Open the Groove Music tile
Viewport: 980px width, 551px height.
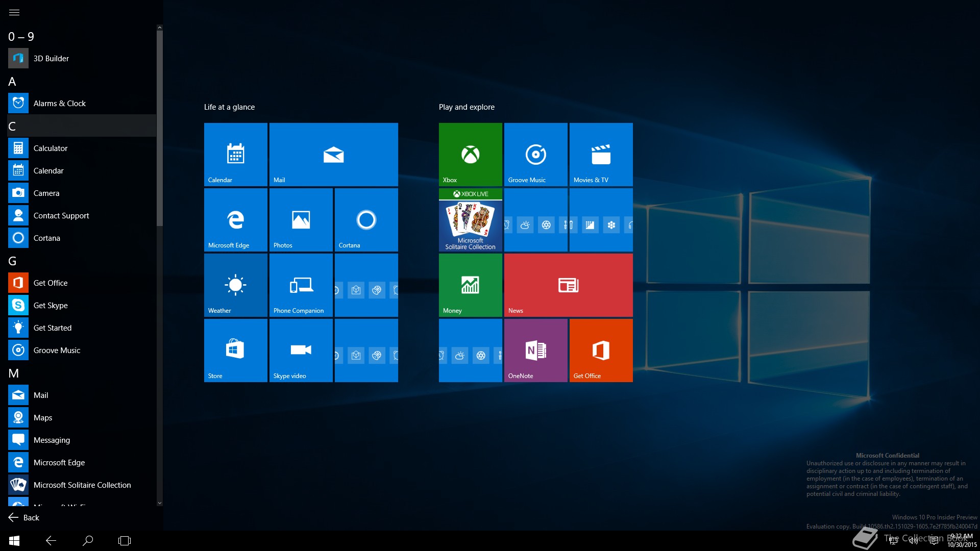pos(536,155)
